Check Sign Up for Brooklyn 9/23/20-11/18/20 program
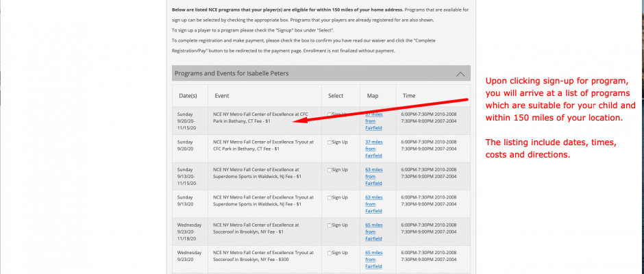This screenshot has height=274, width=644. [330, 225]
